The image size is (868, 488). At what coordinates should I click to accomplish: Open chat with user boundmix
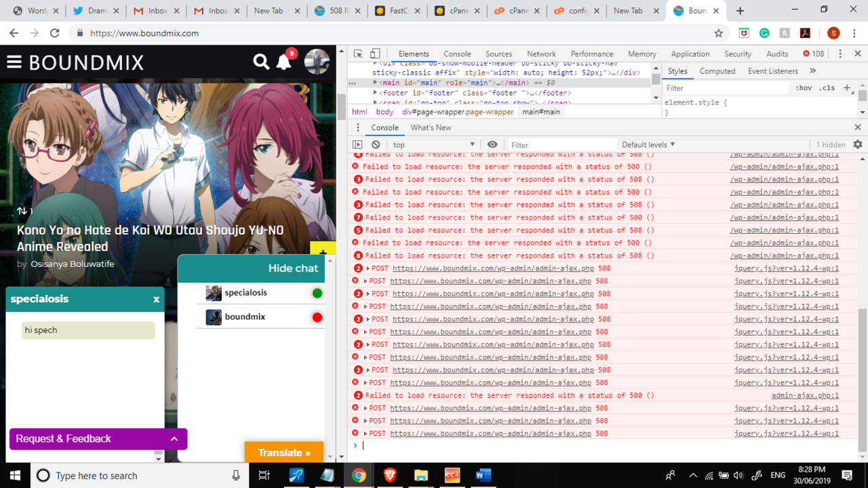(x=260, y=317)
